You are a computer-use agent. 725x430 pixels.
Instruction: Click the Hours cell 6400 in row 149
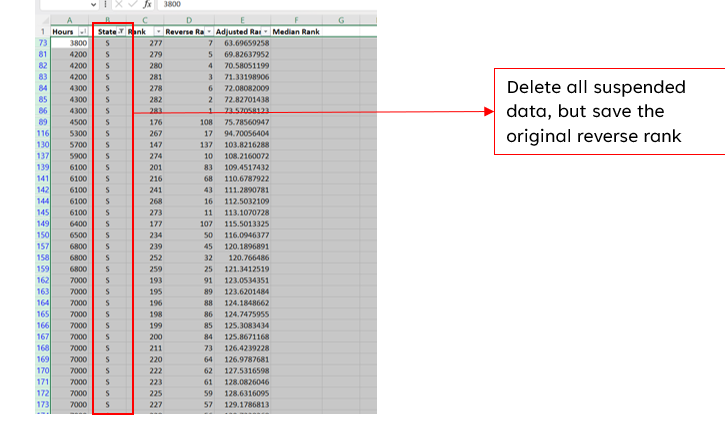(x=69, y=224)
